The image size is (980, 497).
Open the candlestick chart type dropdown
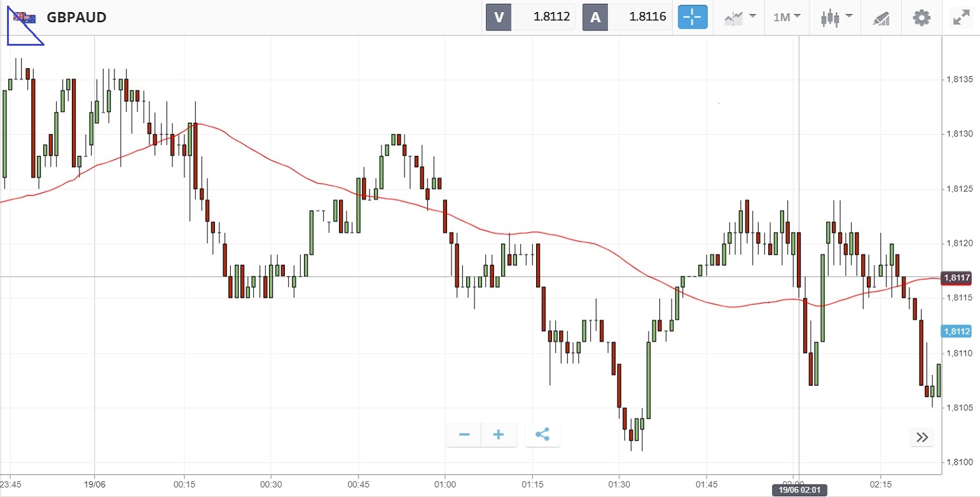(x=836, y=17)
